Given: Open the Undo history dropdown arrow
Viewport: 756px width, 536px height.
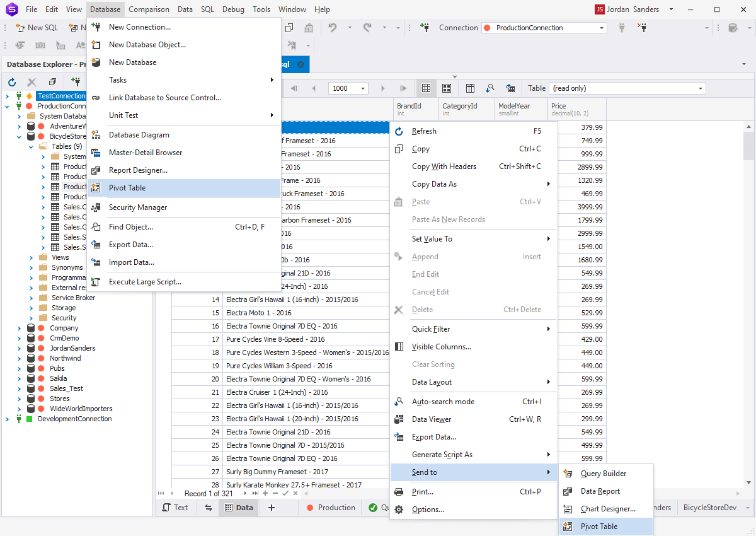Looking at the screenshot, I should [x=349, y=28].
